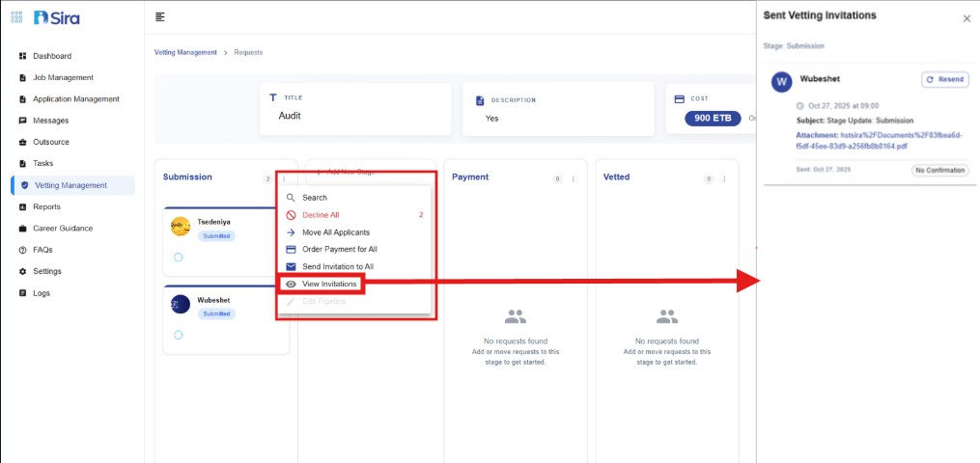Click View Invitations eye menu option

(329, 285)
